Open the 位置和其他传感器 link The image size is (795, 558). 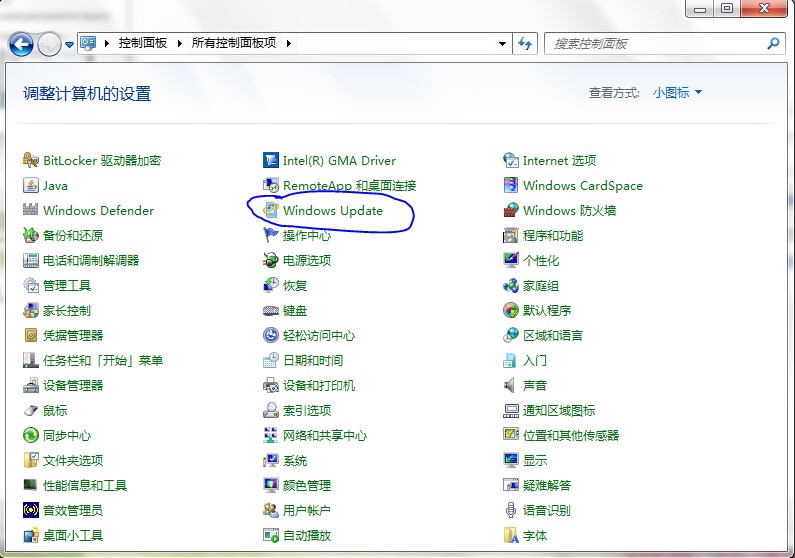click(x=571, y=435)
